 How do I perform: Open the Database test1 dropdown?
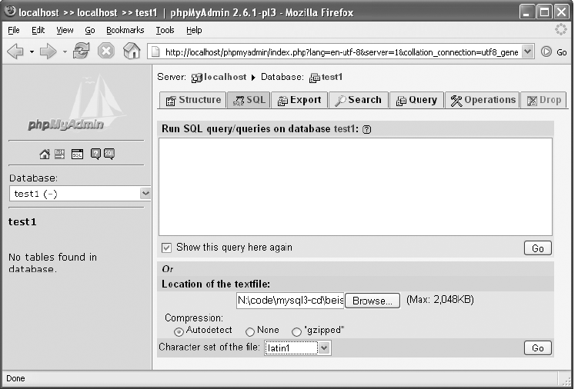pos(80,194)
